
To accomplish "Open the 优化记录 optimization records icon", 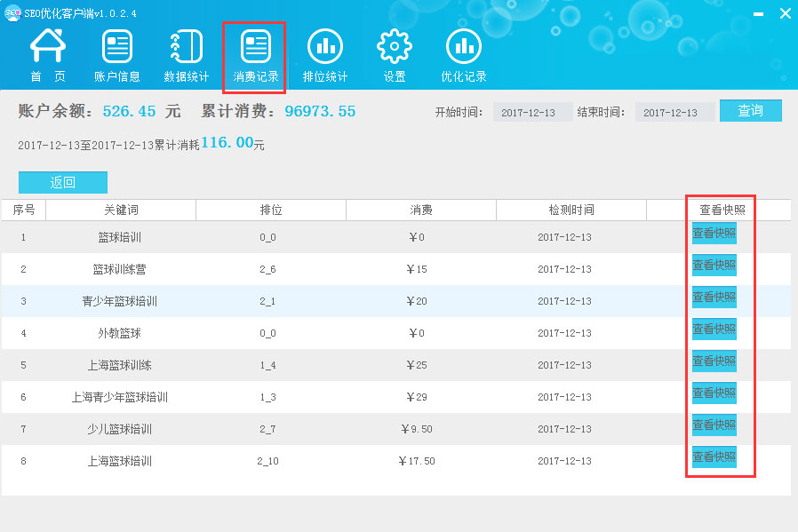I will pyautogui.click(x=464, y=55).
